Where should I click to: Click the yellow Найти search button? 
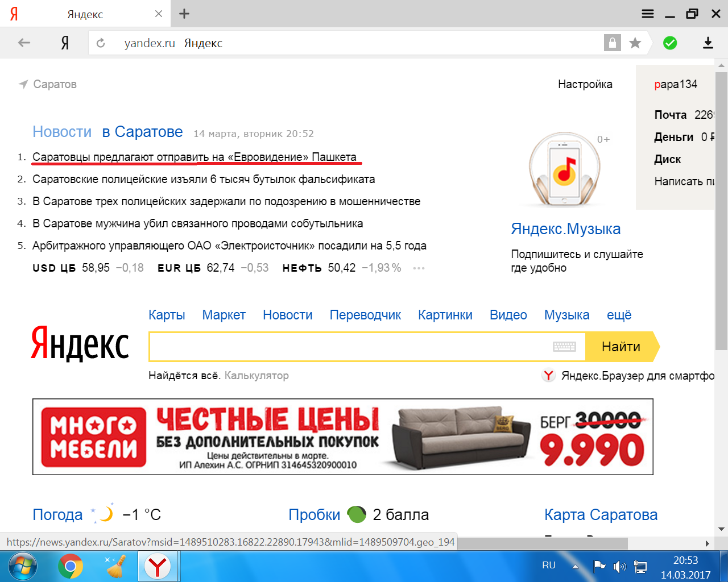(622, 347)
